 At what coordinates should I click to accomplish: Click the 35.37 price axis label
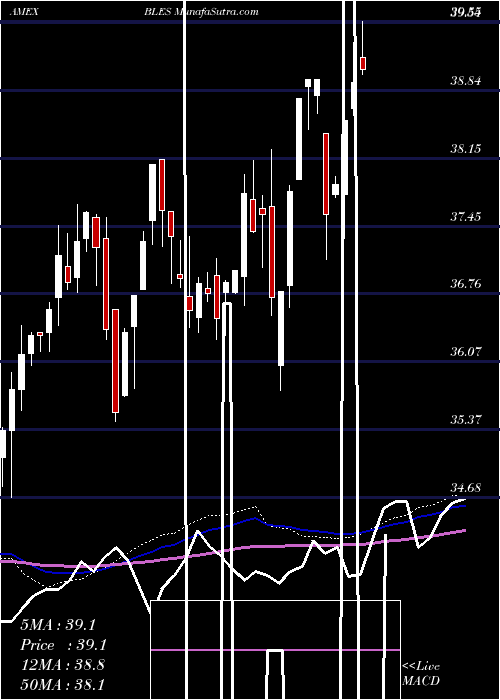pos(466,420)
